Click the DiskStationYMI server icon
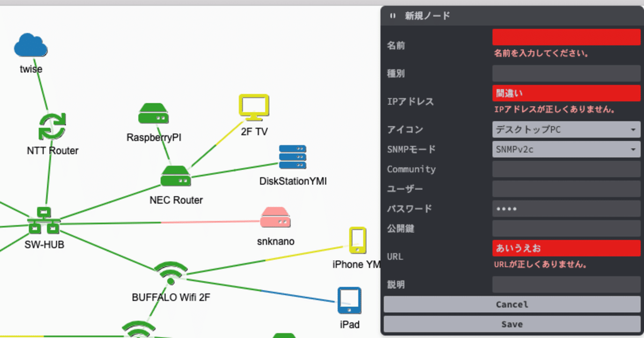Viewport: 644px width, 338px height. point(292,157)
